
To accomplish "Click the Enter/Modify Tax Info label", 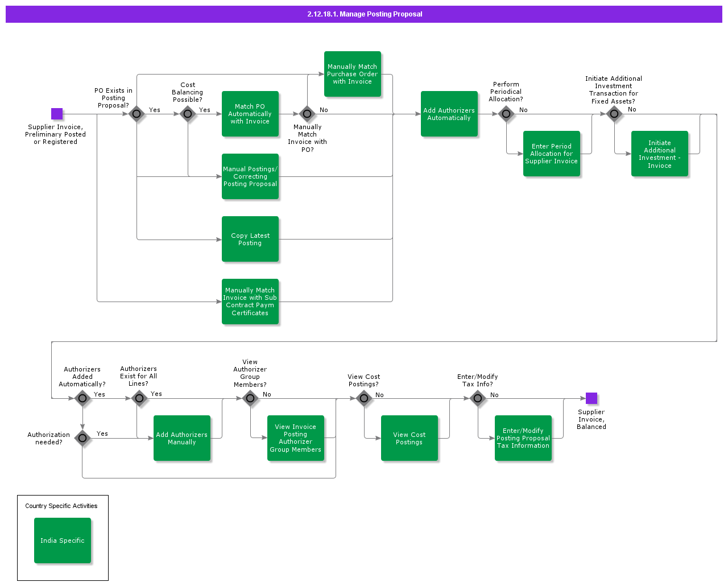I will [478, 381].
